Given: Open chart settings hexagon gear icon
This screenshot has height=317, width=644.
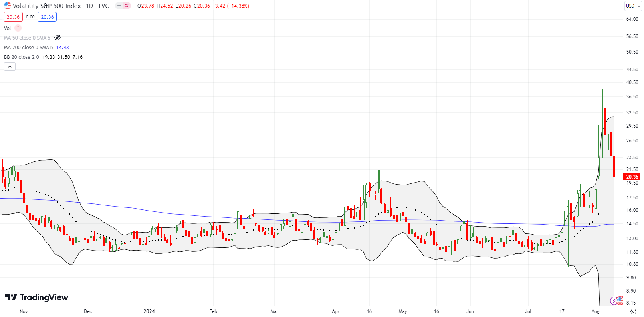Looking at the screenshot, I should pyautogui.click(x=633, y=311).
